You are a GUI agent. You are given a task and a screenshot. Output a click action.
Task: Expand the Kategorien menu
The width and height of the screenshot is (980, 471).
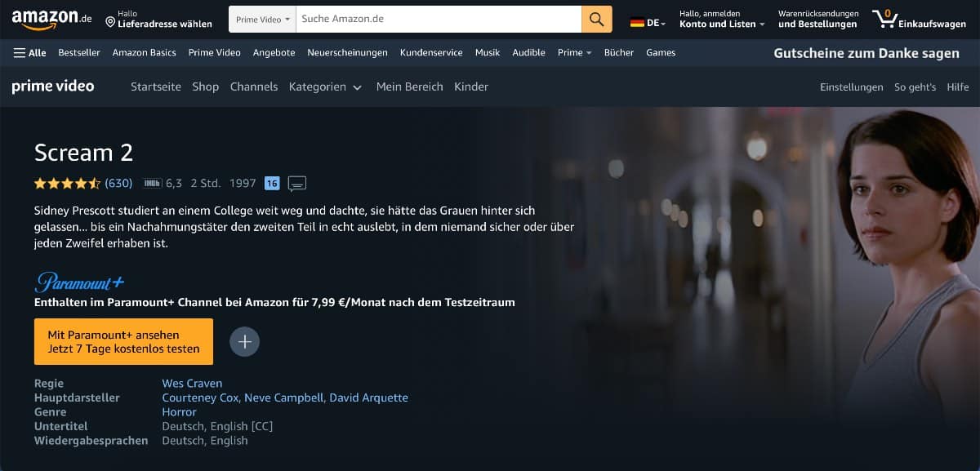coord(325,87)
